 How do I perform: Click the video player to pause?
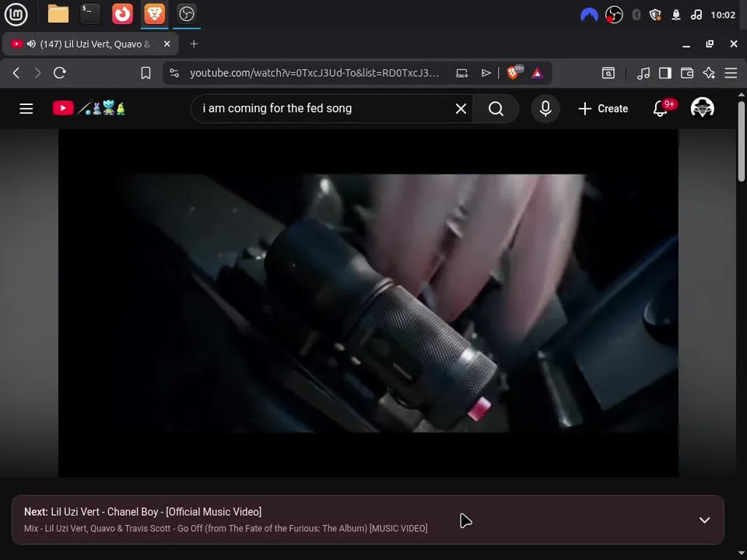(368, 303)
